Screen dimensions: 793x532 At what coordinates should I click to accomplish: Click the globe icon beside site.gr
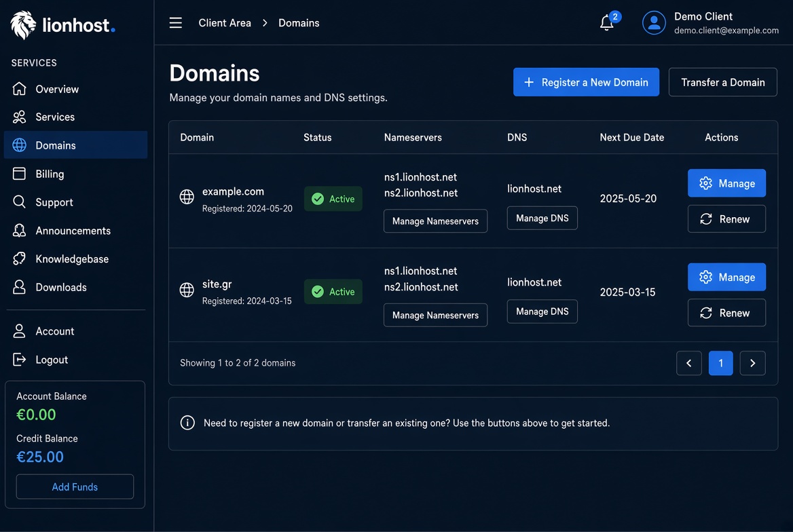point(187,290)
